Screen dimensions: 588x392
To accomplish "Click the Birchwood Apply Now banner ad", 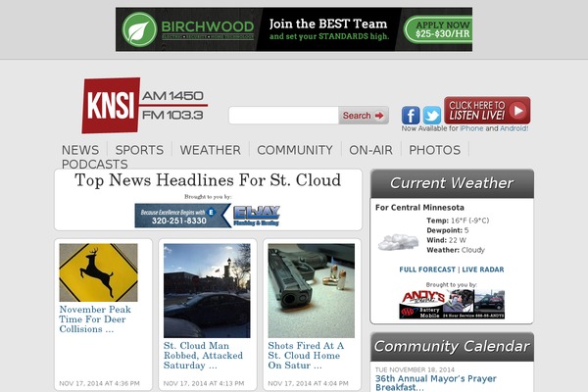I will pyautogui.click(x=294, y=29).
